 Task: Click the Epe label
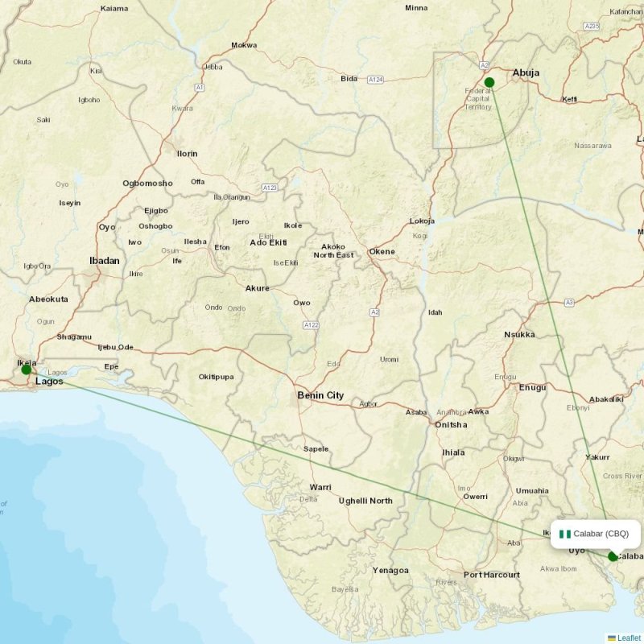pyautogui.click(x=111, y=367)
